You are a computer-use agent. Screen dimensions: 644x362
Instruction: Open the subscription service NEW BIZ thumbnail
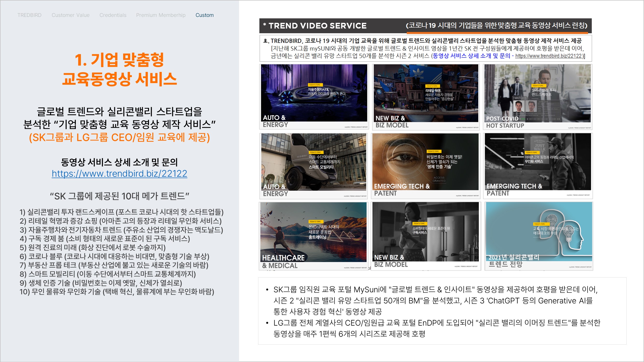426,236
